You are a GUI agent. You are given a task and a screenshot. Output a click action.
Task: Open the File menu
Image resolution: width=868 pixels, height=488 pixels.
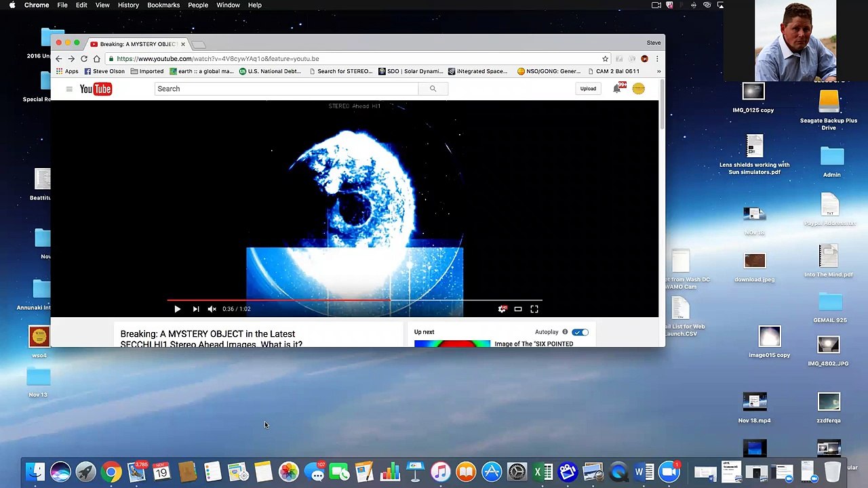click(62, 5)
